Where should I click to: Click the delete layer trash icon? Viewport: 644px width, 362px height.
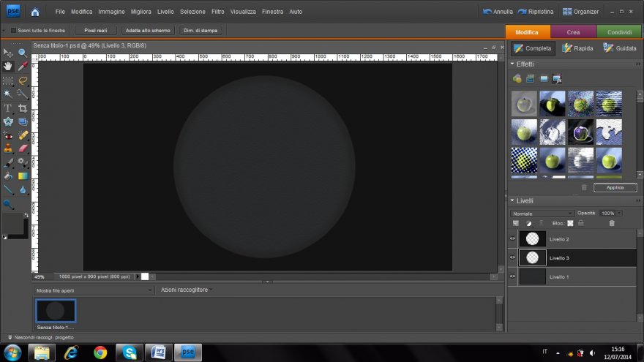[x=612, y=223]
